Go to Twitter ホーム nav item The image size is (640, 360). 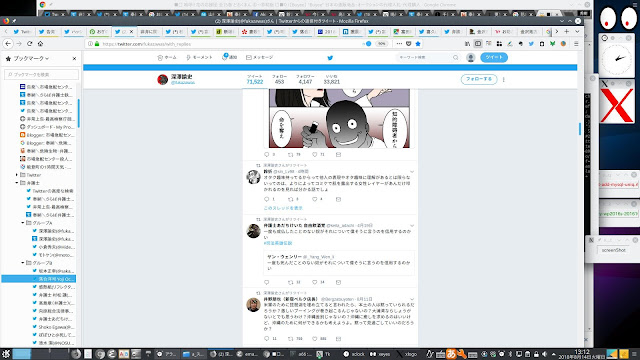[167, 58]
